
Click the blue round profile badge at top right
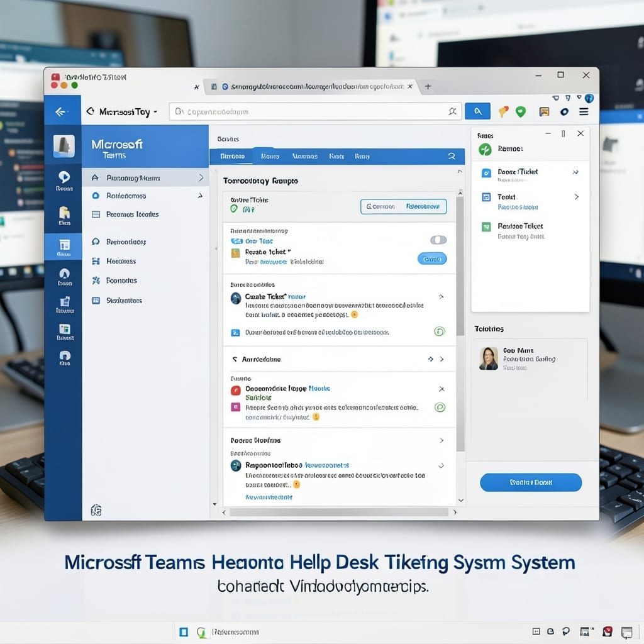[x=589, y=98]
